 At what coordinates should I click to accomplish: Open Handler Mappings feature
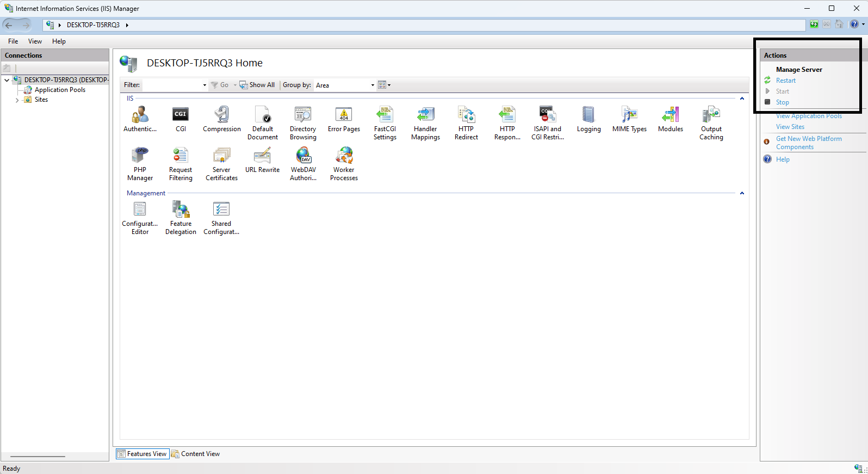[425, 123]
